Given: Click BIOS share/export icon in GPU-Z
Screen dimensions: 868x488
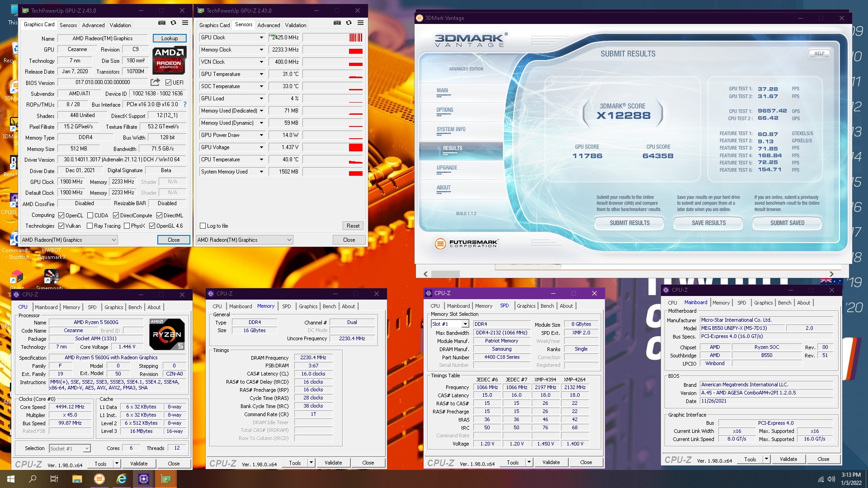Looking at the screenshot, I should [155, 82].
